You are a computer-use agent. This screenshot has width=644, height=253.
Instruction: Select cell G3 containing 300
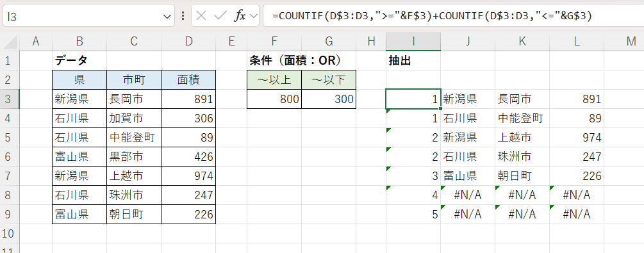[329, 99]
